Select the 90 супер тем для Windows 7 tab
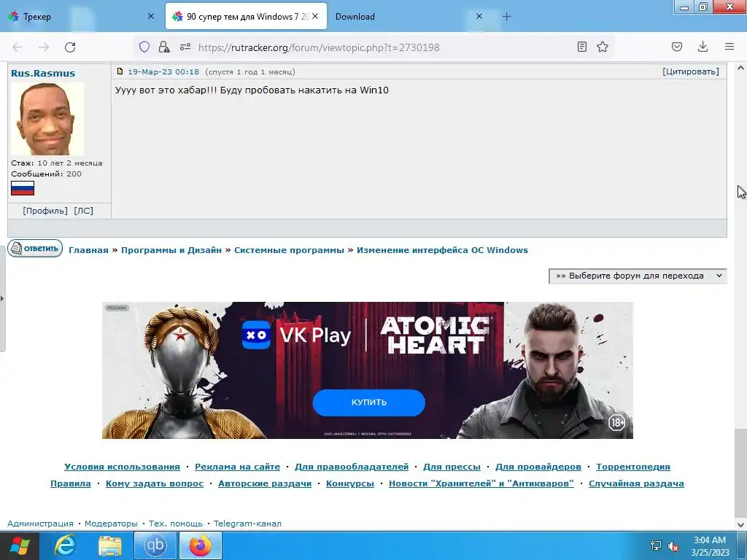 coord(246,16)
